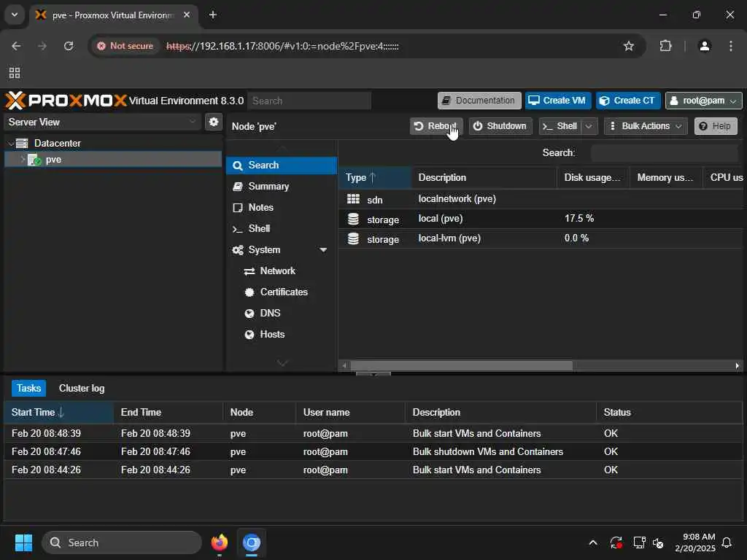Open the Server View settings gear

214,122
